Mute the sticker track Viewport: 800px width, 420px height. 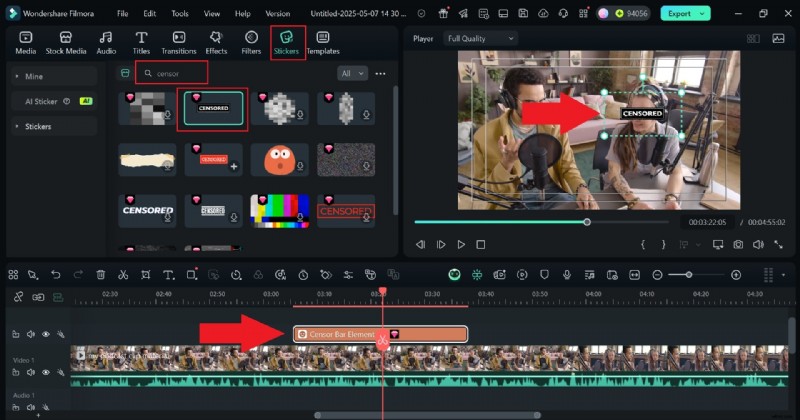31,334
